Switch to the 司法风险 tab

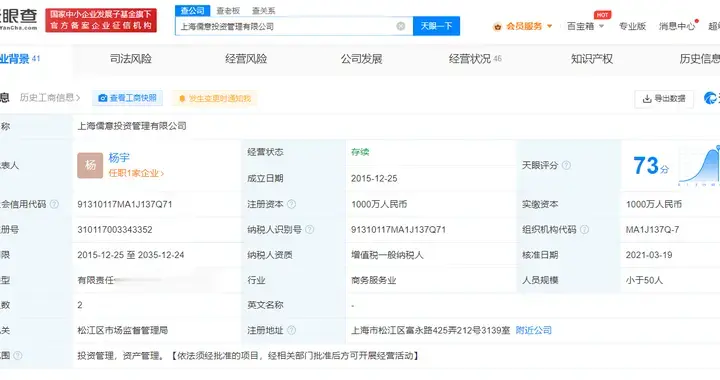(x=131, y=59)
